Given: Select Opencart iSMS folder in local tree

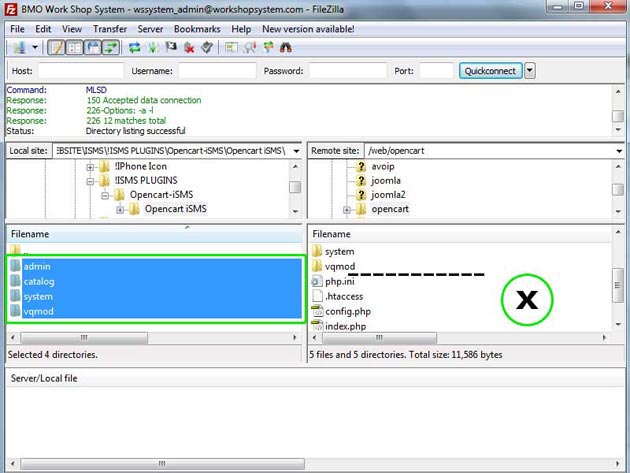Looking at the screenshot, I should coord(176,209).
